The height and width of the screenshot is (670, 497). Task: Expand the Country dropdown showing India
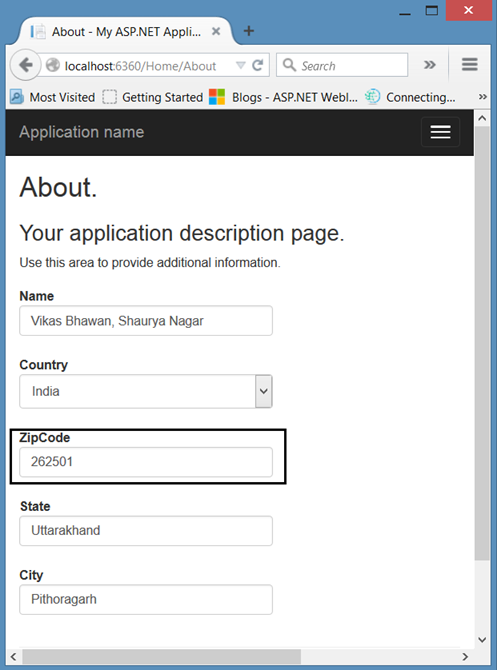click(146, 391)
